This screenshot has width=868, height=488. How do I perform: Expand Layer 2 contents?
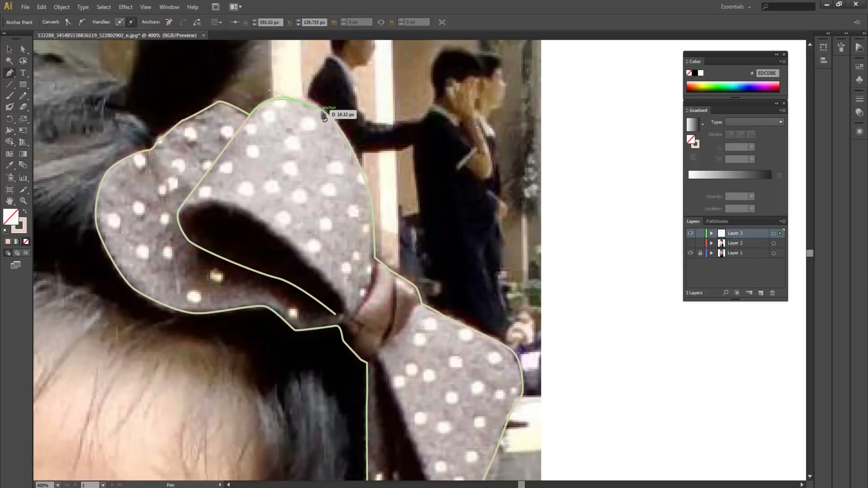coord(711,243)
